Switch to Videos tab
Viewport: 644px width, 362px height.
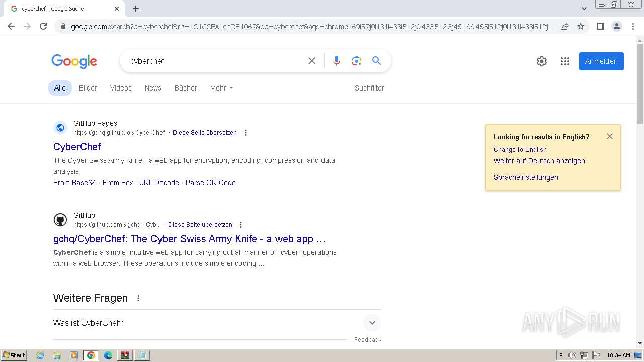pyautogui.click(x=121, y=88)
